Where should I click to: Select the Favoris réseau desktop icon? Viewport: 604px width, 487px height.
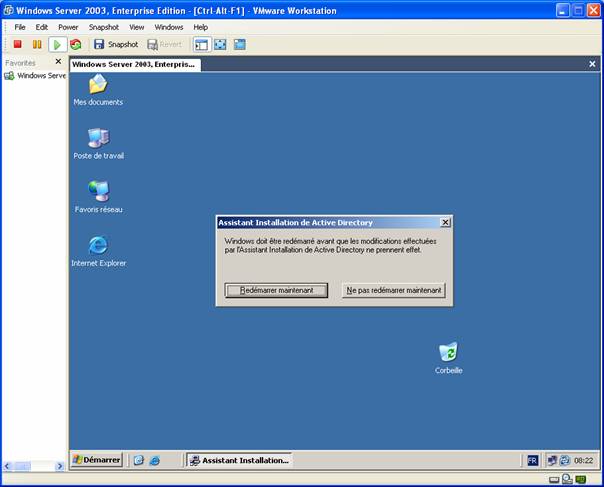(x=99, y=197)
